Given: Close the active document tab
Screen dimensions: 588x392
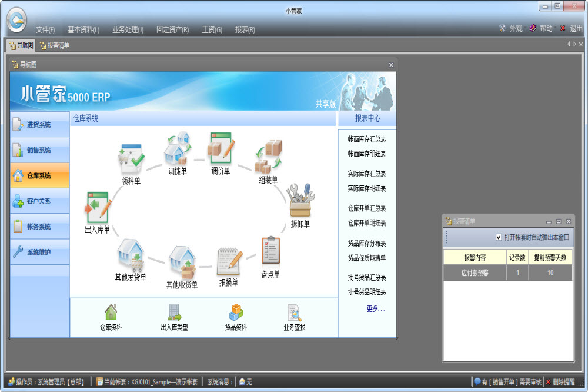Looking at the screenshot, I should coord(581,44).
